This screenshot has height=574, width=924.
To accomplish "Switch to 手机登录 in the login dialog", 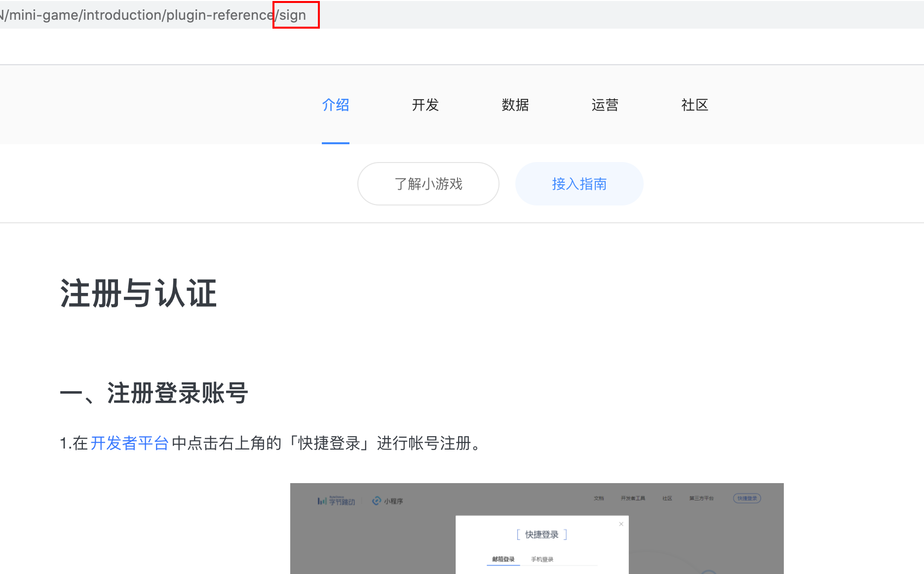I will pos(542,559).
